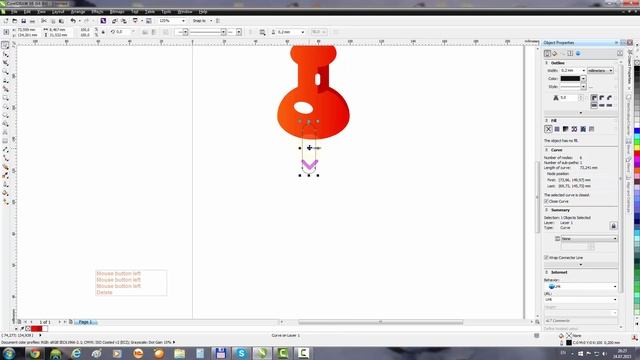This screenshot has width=640, height=360.
Task: Click the horizontal scrollbar under the canvas
Action: click(x=380, y=322)
